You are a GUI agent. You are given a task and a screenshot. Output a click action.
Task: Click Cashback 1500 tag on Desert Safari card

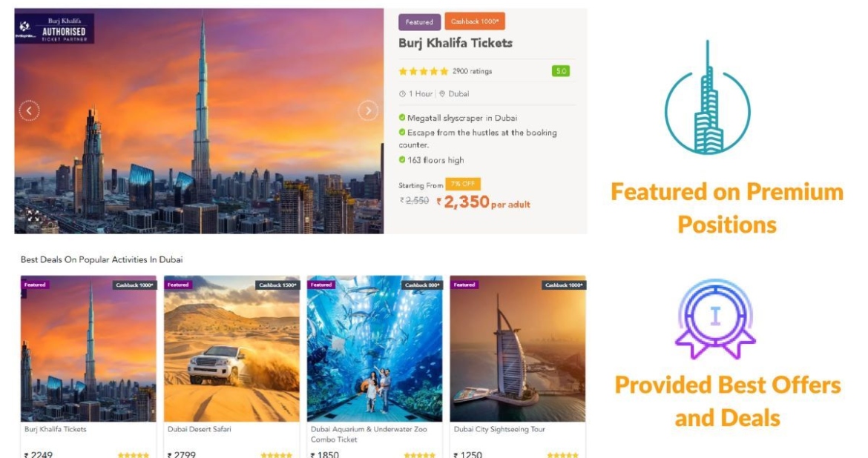click(277, 285)
